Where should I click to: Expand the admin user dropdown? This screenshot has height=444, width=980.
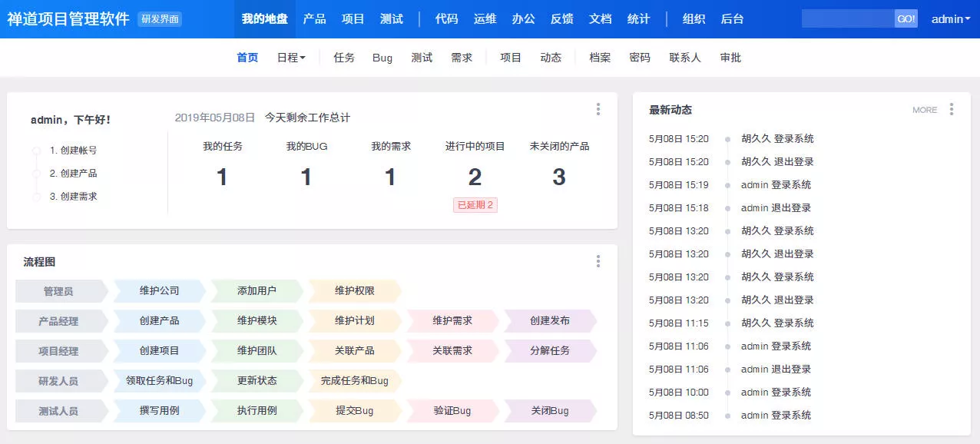(951, 19)
